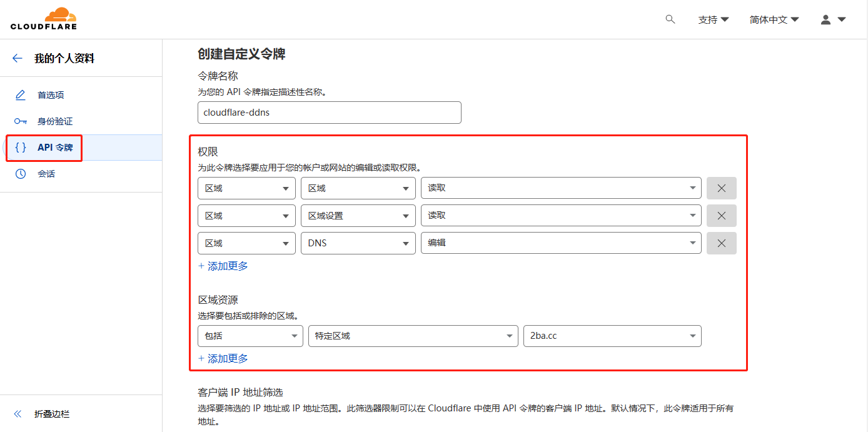Click 添加更多 under the permissions list
The width and height of the screenshot is (868, 432).
[x=223, y=266]
